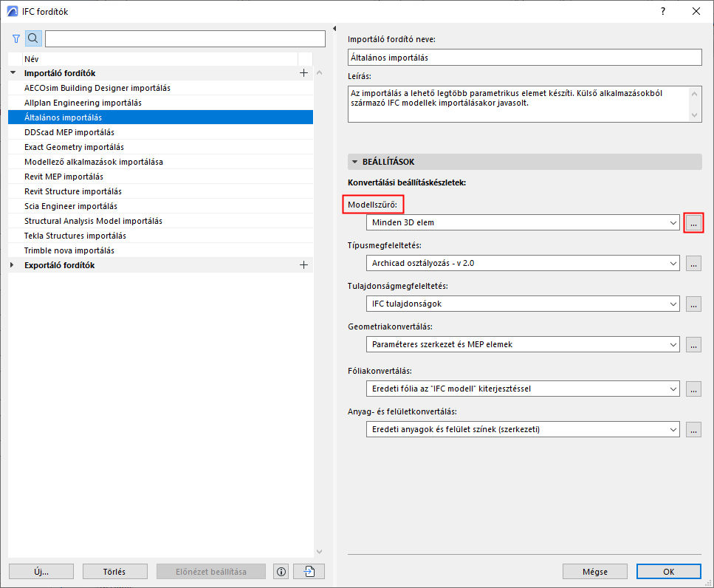Collapse the left panel with the splitter arrow
Screen dimensions: 714x588
click(334, 29)
